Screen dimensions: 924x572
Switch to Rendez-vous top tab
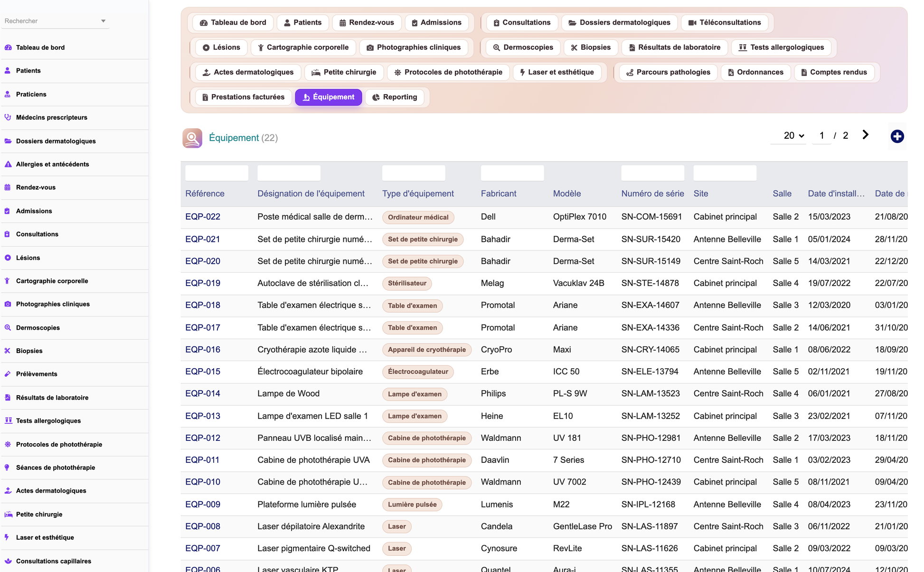coord(367,23)
